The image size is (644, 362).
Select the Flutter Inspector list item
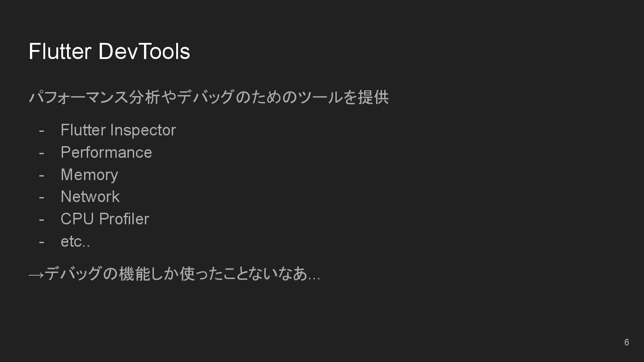point(118,130)
